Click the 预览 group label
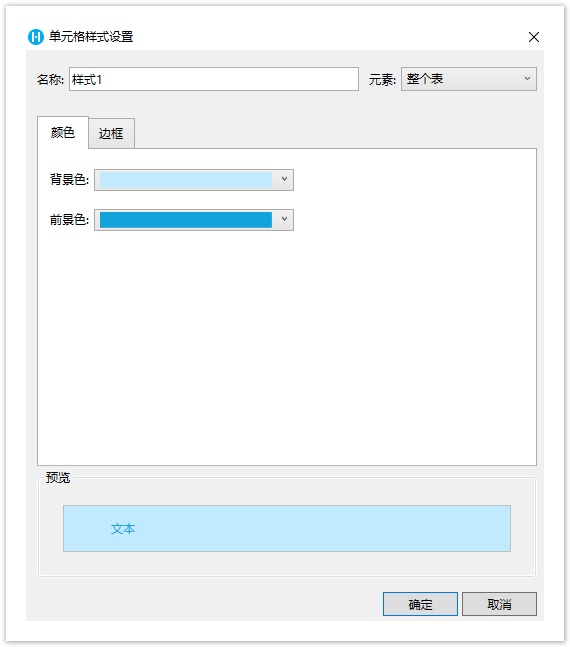 click(58, 477)
